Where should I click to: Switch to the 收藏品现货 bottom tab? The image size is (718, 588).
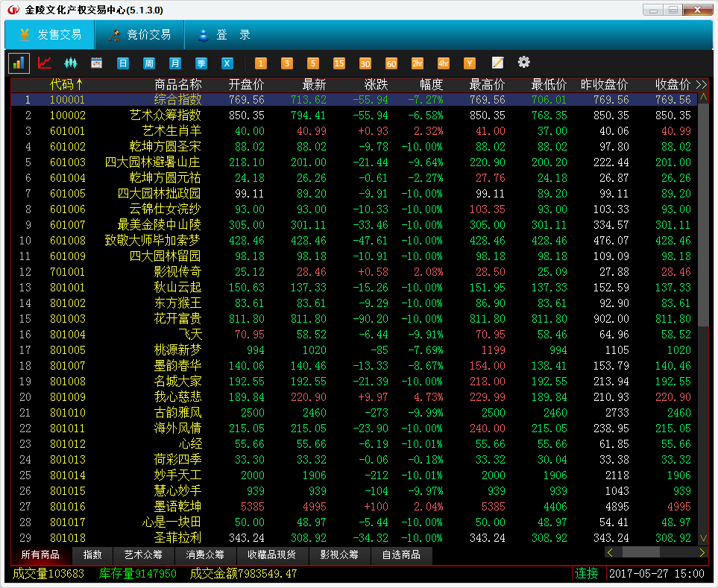272,555
